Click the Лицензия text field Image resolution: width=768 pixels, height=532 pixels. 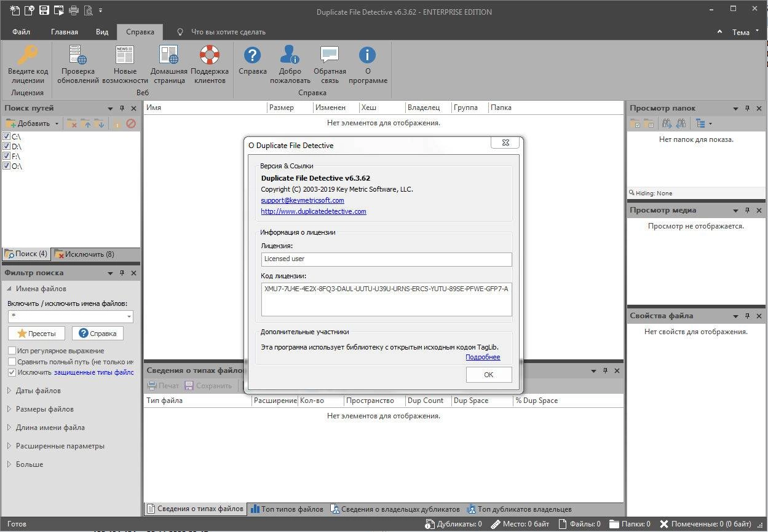coord(386,259)
